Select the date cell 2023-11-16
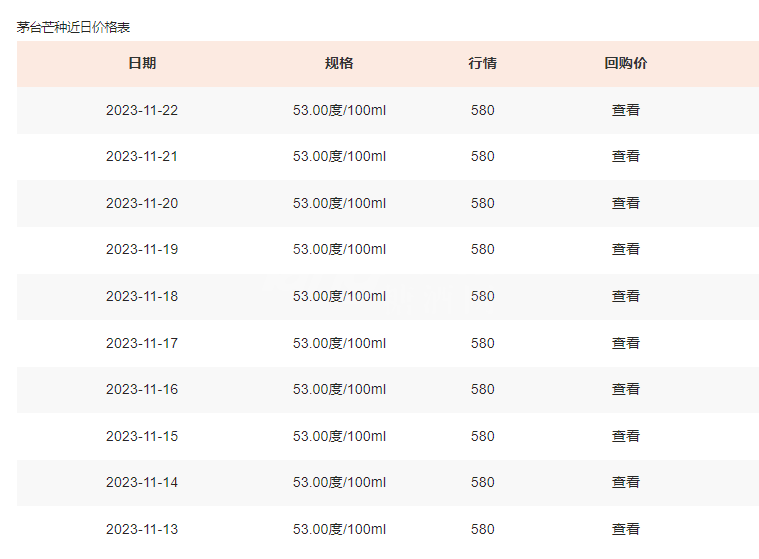759x559 pixels. click(x=142, y=389)
